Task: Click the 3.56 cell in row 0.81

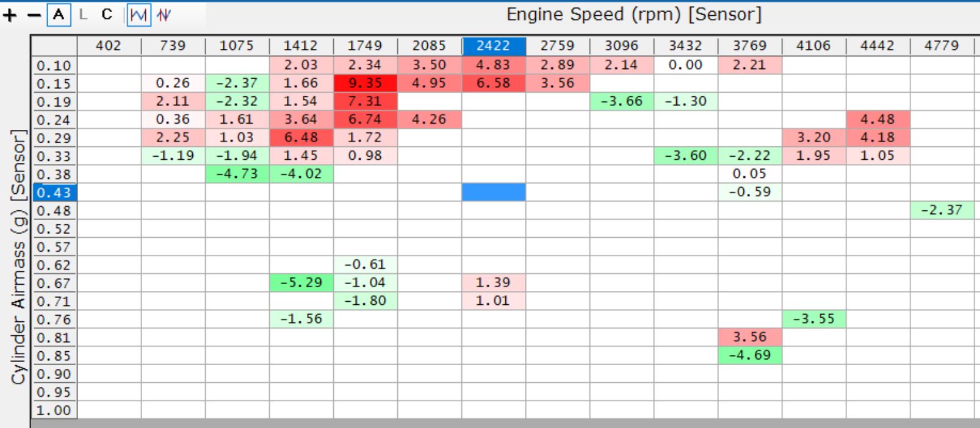Action: [x=750, y=337]
